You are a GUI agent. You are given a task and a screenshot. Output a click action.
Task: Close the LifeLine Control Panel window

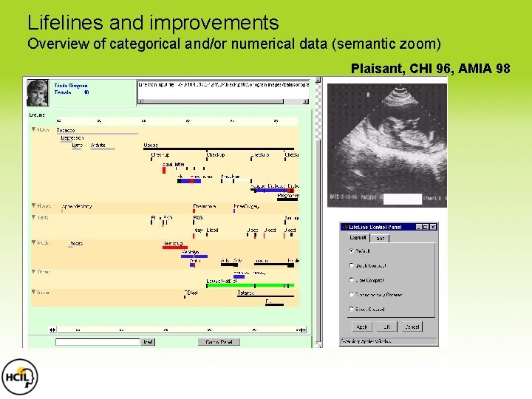(433, 227)
